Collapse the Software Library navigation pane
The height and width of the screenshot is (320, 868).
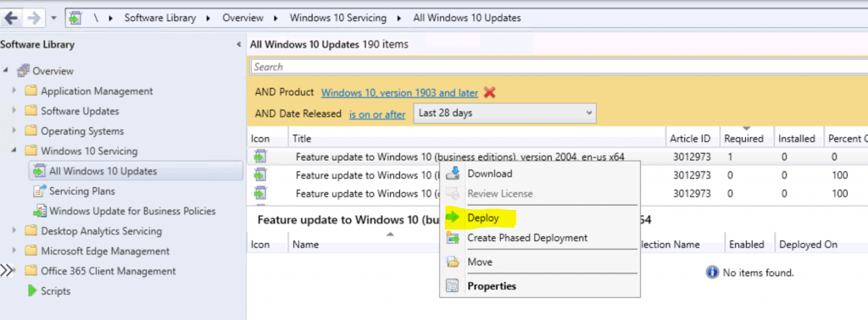[x=238, y=44]
